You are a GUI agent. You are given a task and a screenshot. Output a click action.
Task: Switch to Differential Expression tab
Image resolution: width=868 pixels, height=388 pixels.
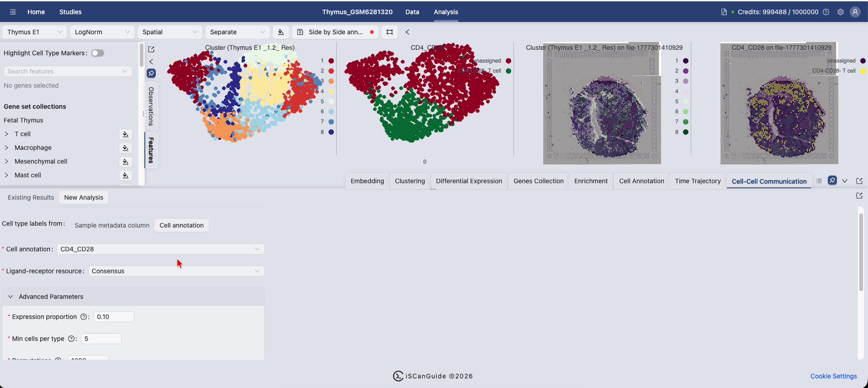click(x=469, y=181)
